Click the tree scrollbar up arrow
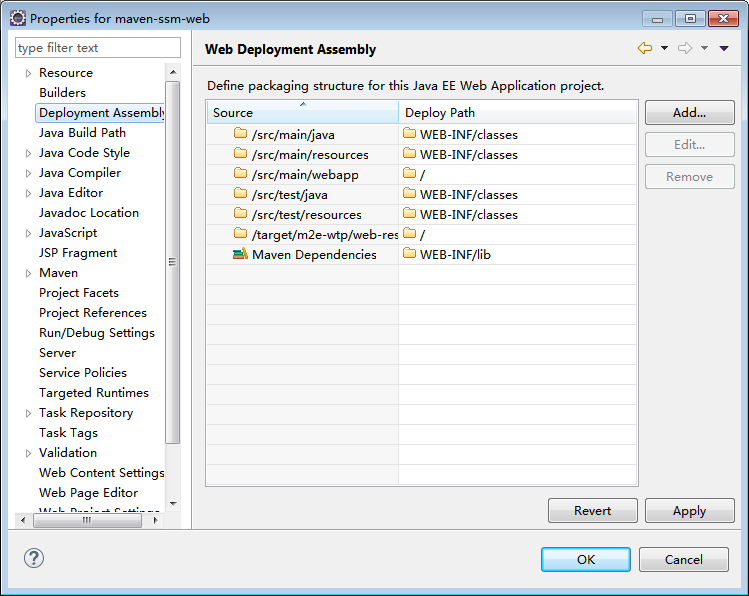The width and height of the screenshot is (749, 596). 173,72
